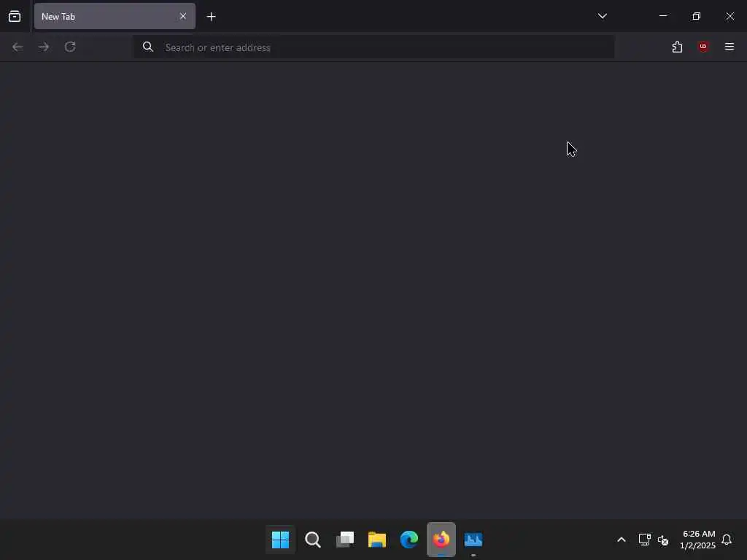Open the Firefox application menu
Image resolution: width=747 pixels, height=560 pixels.
tap(729, 47)
